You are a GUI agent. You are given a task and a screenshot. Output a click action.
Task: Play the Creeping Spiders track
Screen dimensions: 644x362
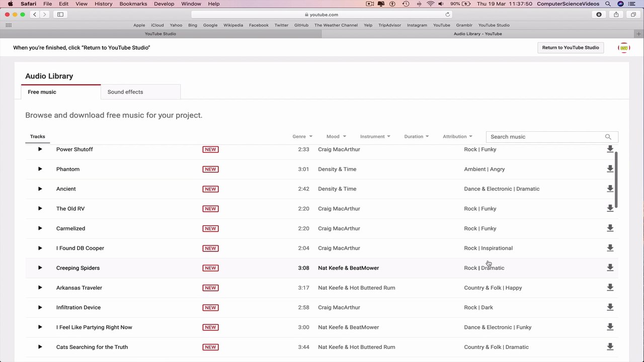[40, 268]
